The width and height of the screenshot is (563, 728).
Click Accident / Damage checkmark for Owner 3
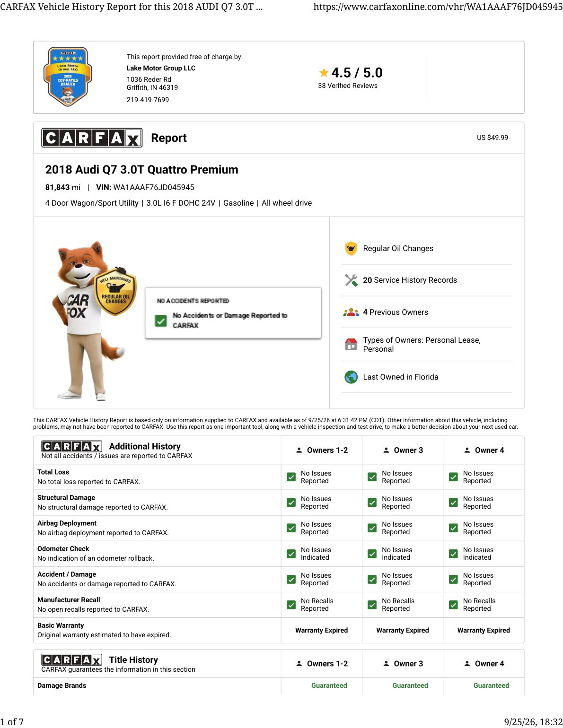(372, 579)
